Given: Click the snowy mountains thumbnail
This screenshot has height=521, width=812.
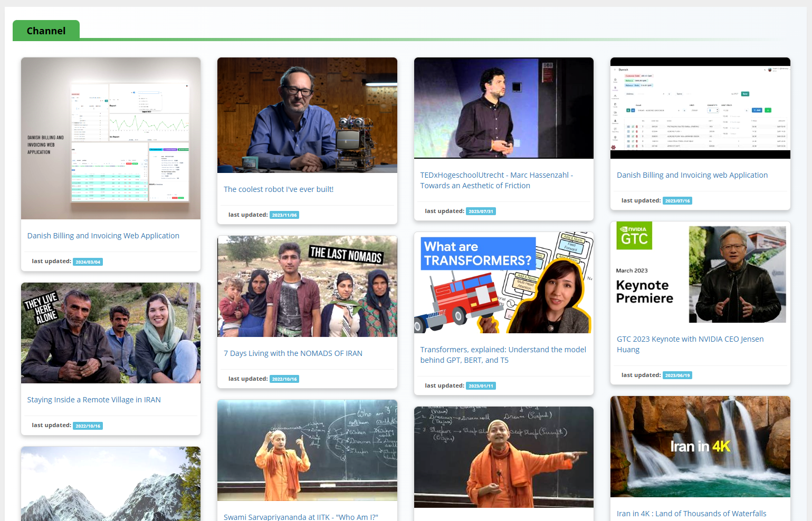Looking at the screenshot, I should click(x=111, y=484).
